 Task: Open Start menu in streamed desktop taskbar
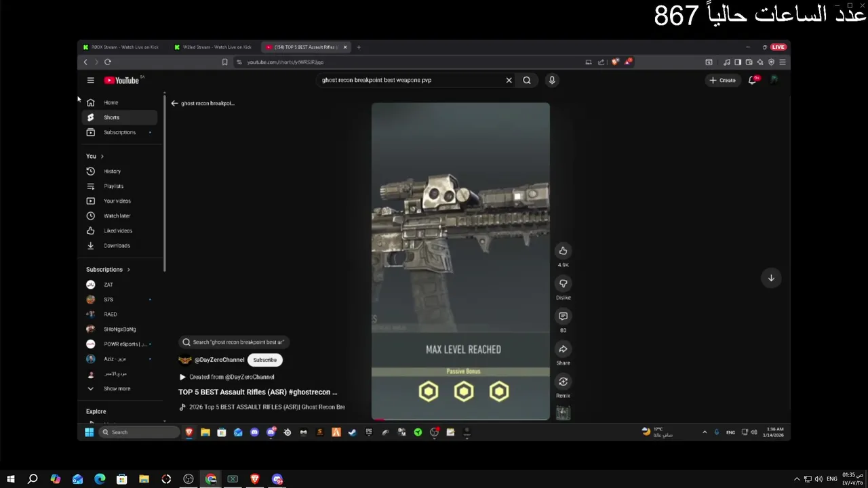[x=89, y=432]
